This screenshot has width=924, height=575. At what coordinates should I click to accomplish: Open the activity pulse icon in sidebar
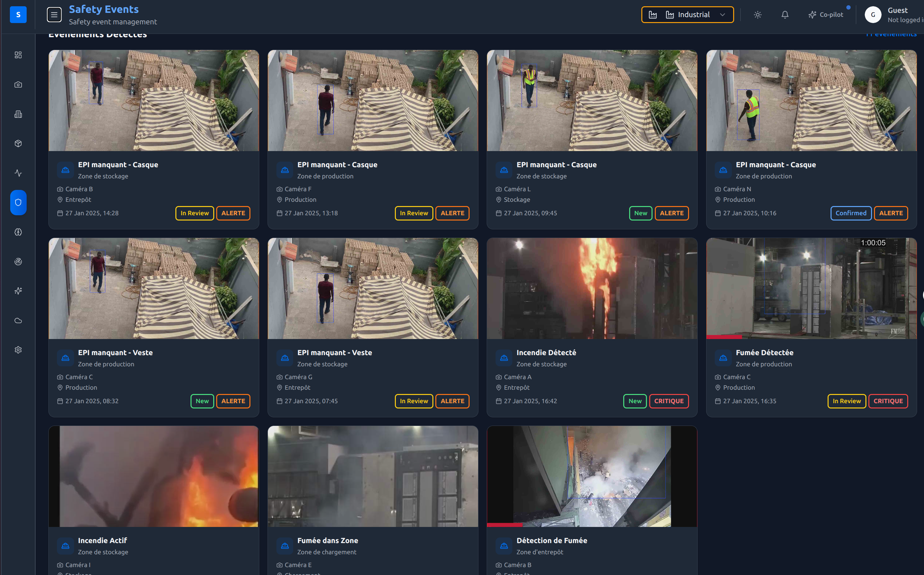(18, 173)
